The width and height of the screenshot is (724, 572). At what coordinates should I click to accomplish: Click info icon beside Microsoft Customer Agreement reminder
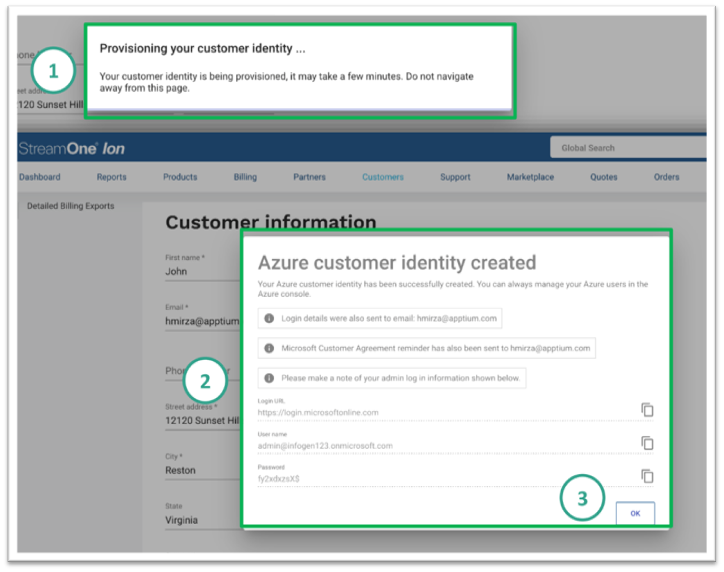point(269,348)
